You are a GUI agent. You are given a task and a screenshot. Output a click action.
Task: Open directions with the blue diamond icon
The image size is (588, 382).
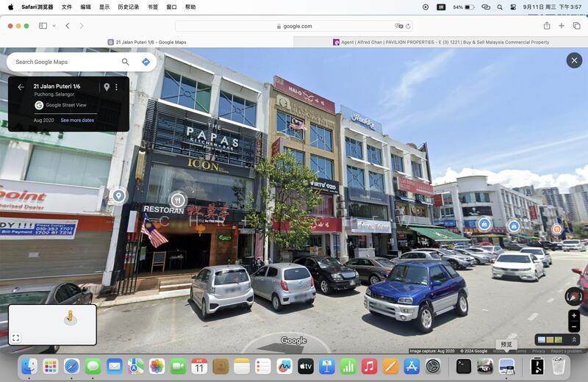tap(146, 62)
